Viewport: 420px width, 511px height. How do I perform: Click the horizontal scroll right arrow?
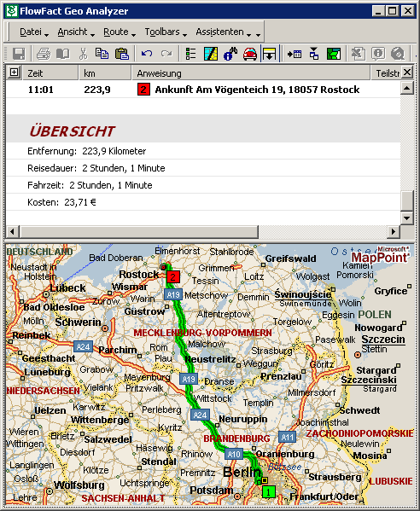[x=394, y=231]
